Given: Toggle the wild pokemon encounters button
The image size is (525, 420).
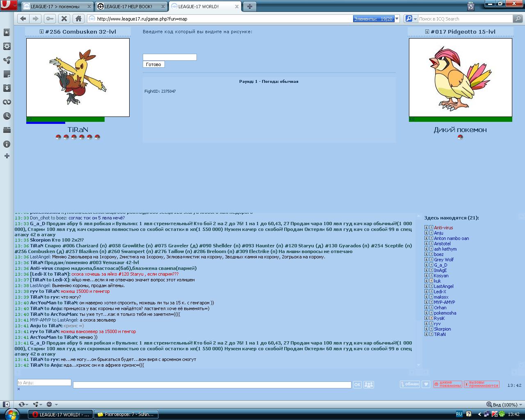Looking at the screenshot, I should tap(448, 384).
